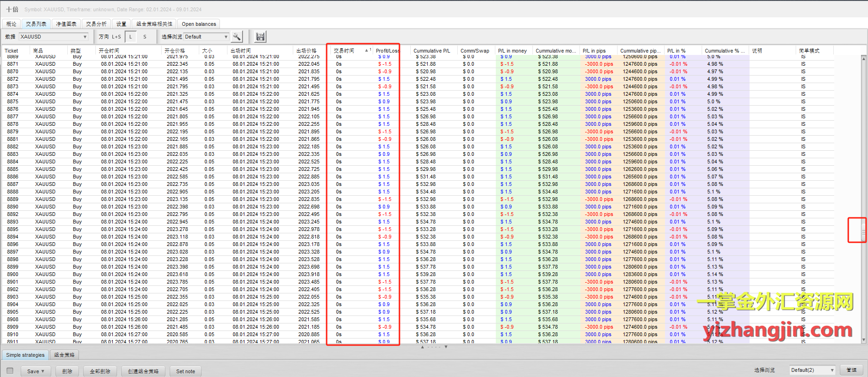This screenshot has height=377, width=868.
Task: Open the 选择浏览 Default dropdown
Action: (x=206, y=37)
